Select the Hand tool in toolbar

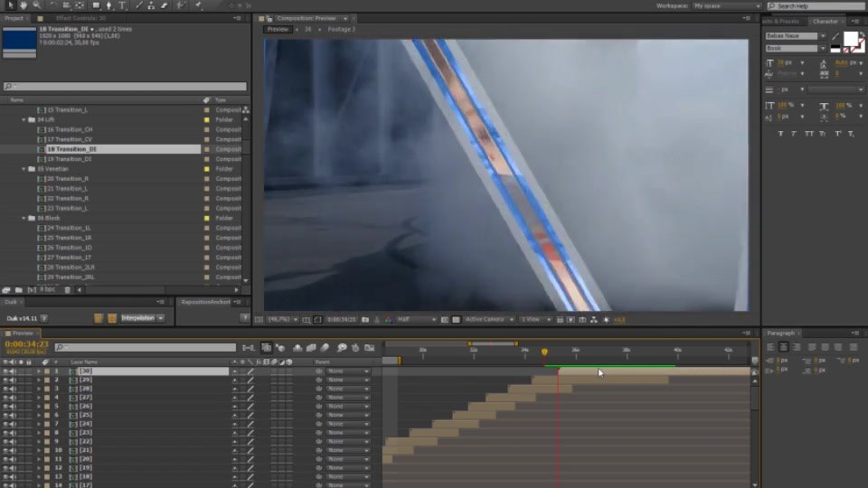(x=24, y=5)
